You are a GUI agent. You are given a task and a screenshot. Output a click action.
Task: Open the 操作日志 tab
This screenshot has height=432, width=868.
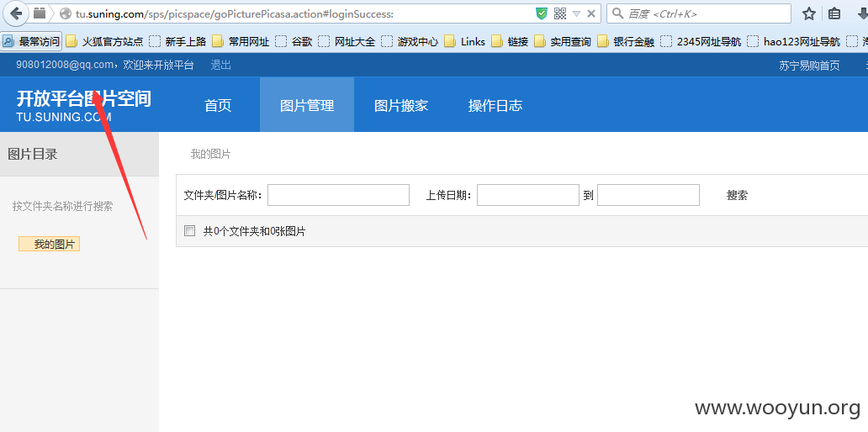tap(495, 106)
